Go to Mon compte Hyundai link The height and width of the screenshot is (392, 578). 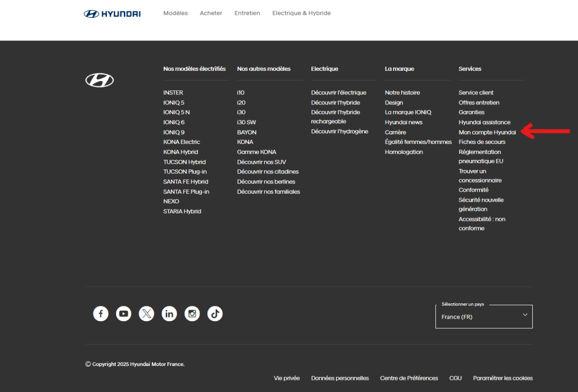tap(487, 132)
